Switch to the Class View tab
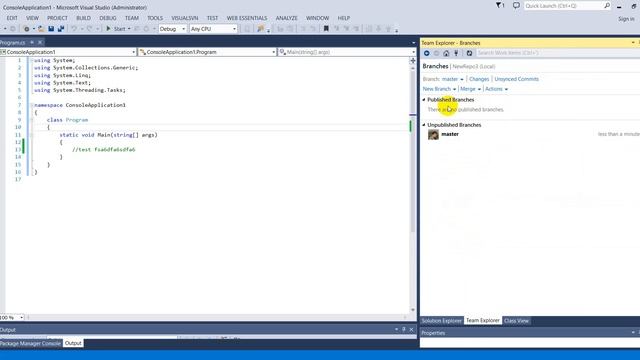 [x=516, y=321]
